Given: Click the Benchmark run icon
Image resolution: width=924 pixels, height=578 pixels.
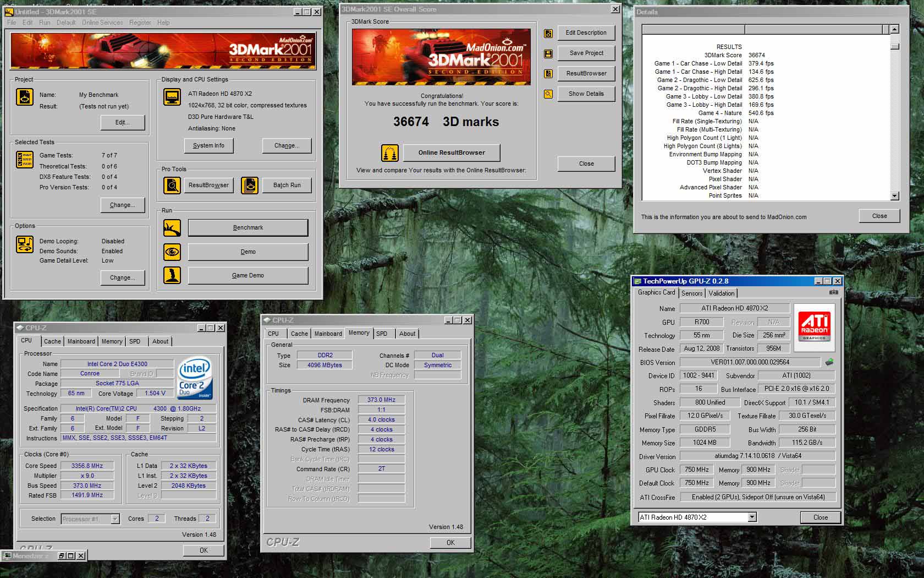Looking at the screenshot, I should 172,227.
